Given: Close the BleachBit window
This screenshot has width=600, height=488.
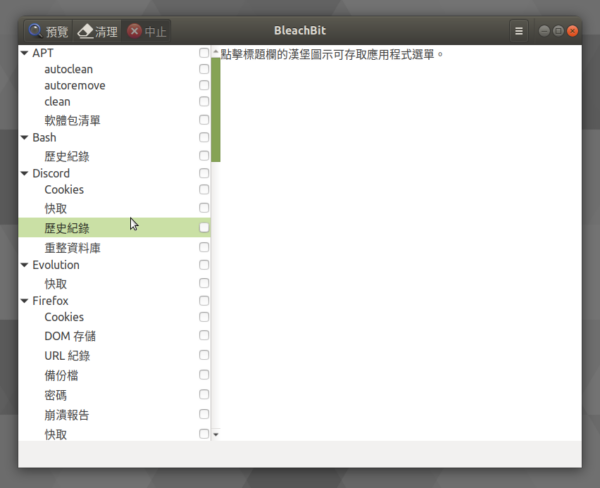Looking at the screenshot, I should coord(572,31).
